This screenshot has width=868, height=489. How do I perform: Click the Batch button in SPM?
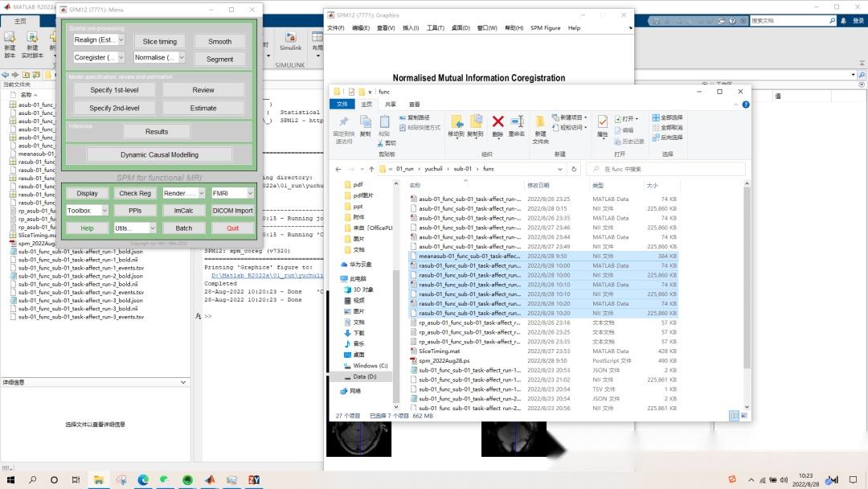click(x=184, y=228)
